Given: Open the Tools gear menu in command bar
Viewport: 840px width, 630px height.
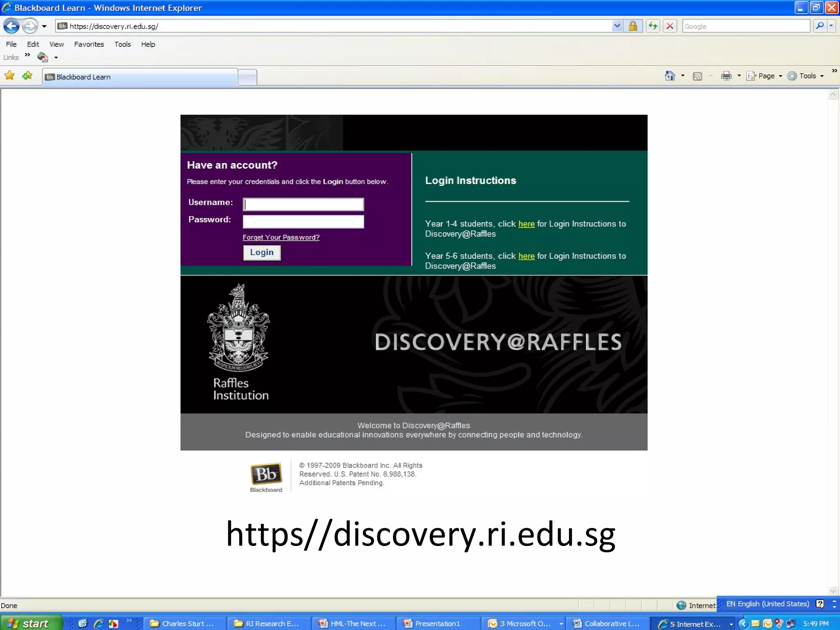Looking at the screenshot, I should [x=806, y=76].
